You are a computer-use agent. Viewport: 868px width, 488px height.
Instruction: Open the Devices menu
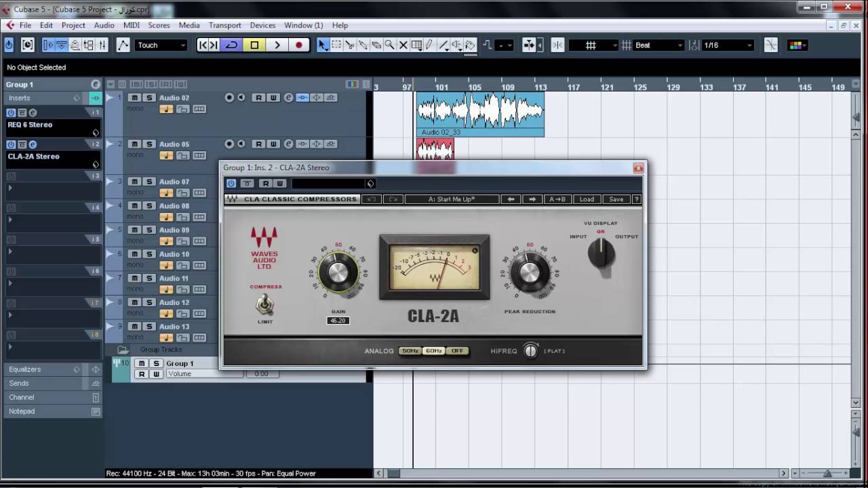coord(262,25)
